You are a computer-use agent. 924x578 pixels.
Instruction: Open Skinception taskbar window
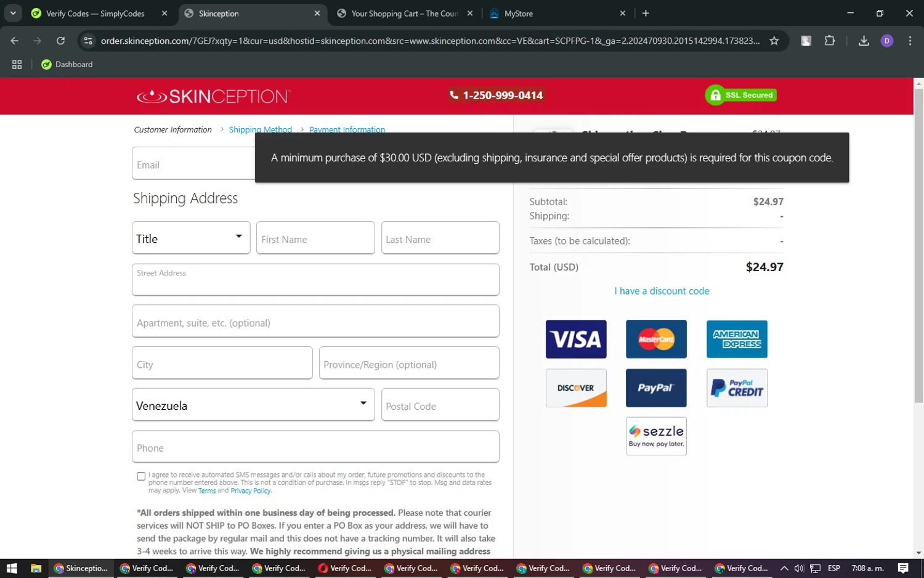pyautogui.click(x=81, y=568)
